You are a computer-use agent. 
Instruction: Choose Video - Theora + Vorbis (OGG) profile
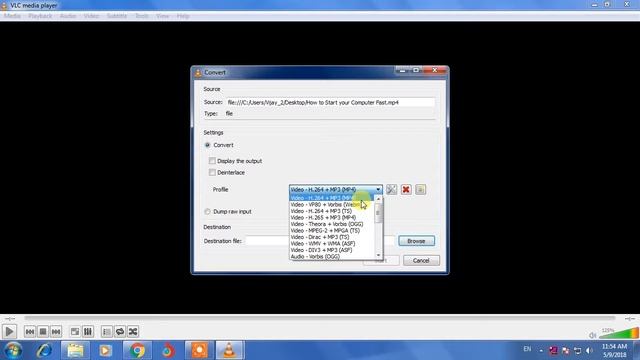(332, 224)
